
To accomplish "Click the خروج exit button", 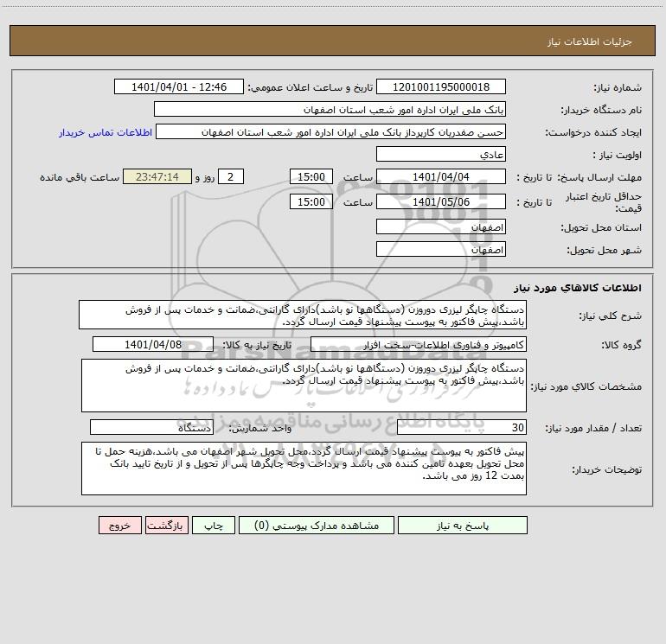I will [119, 526].
